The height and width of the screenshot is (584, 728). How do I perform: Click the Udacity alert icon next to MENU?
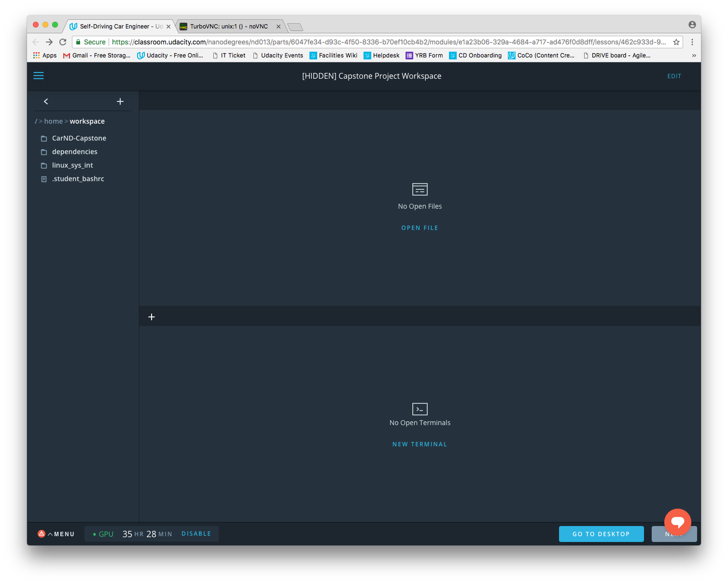click(42, 534)
